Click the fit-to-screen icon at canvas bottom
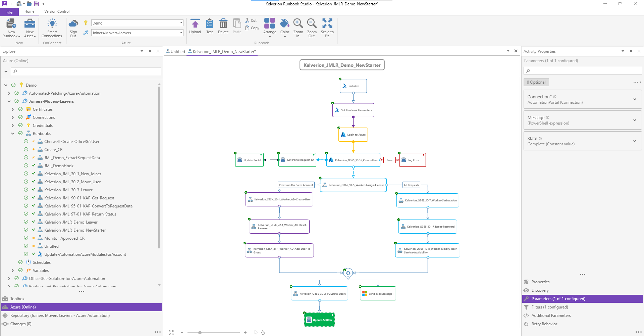644x336 pixels. click(x=171, y=333)
